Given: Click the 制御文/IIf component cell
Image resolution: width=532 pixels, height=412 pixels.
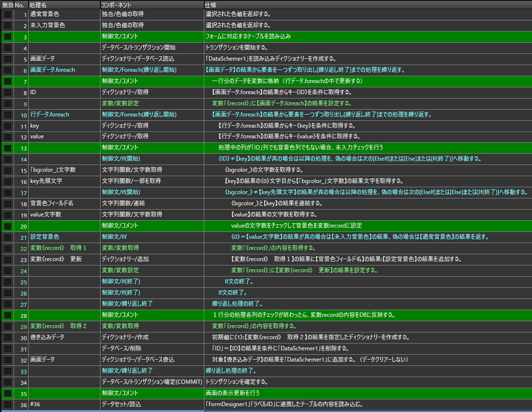Looking at the screenshot, I should 114,237.
